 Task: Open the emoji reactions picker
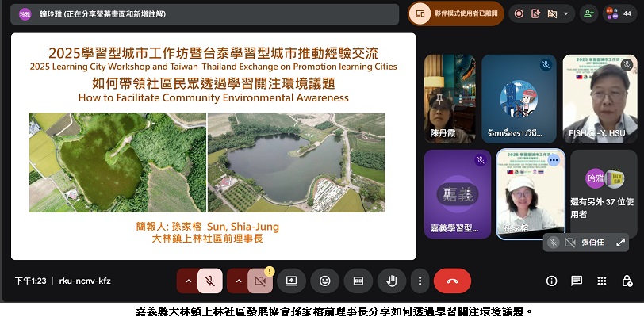(x=324, y=281)
